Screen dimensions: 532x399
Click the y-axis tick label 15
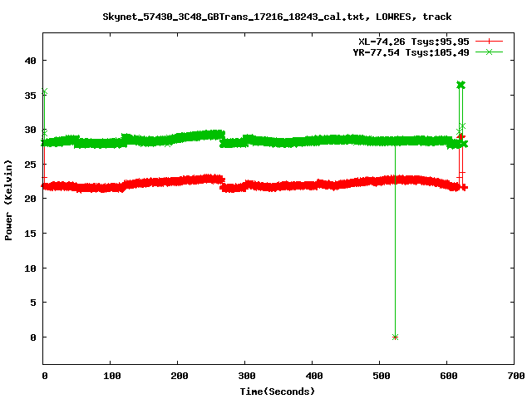pos(30,234)
